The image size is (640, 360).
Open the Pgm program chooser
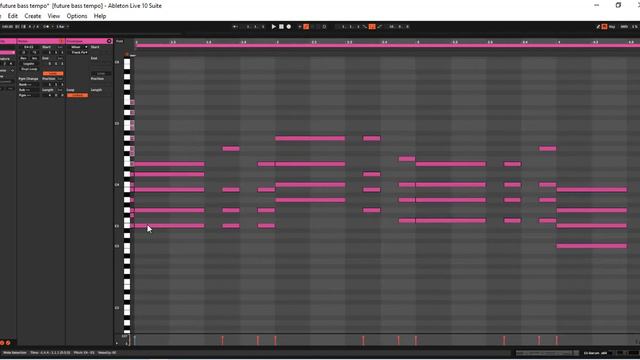click(29, 95)
